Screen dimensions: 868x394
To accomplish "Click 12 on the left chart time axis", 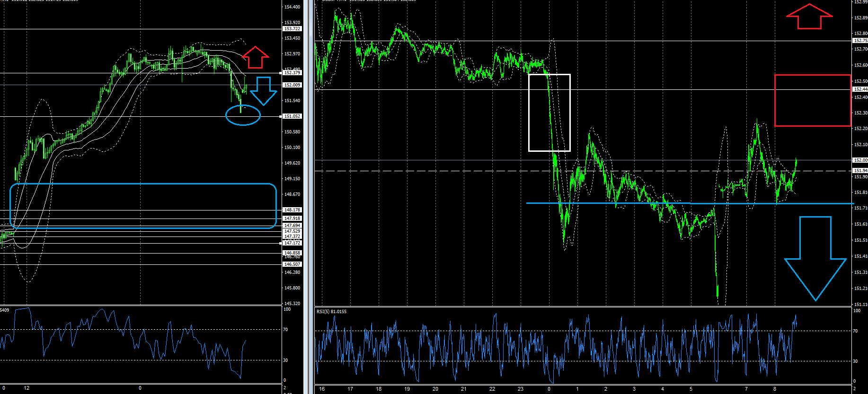I will point(27,388).
